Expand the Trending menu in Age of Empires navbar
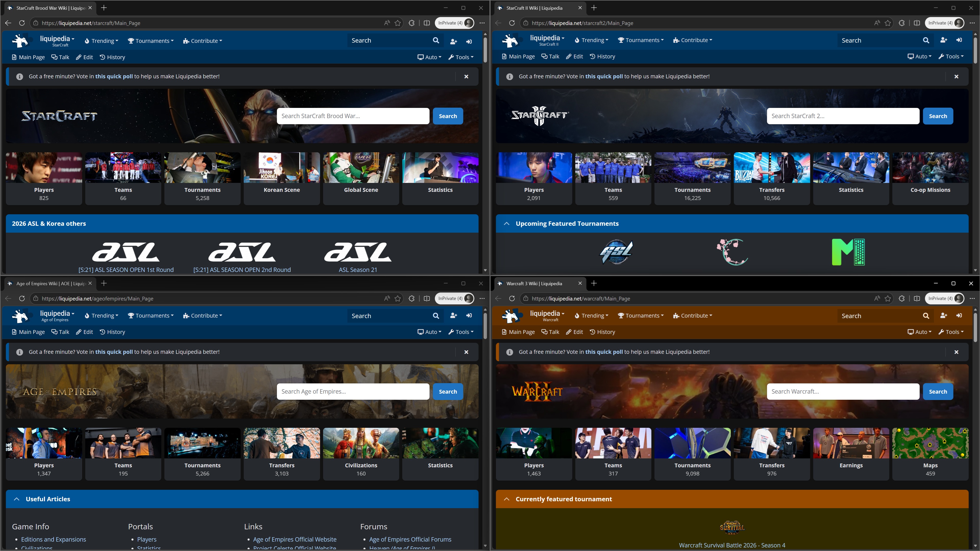 pos(101,316)
